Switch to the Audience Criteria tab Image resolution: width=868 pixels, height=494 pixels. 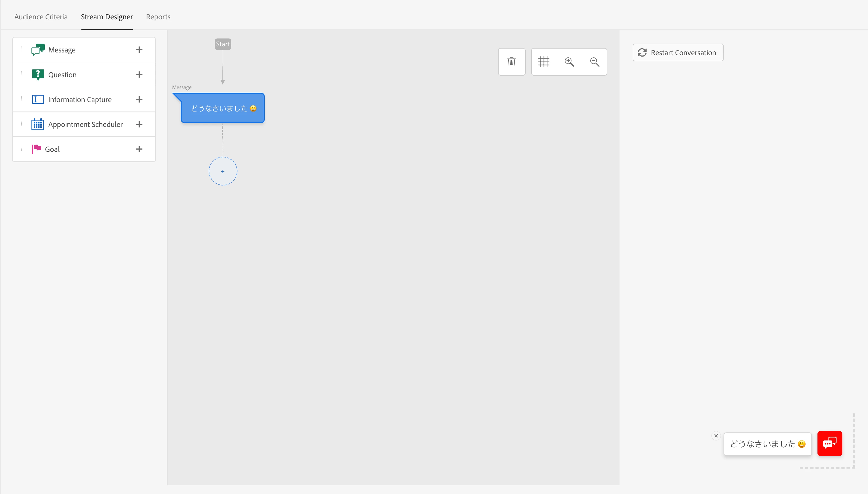click(x=41, y=17)
